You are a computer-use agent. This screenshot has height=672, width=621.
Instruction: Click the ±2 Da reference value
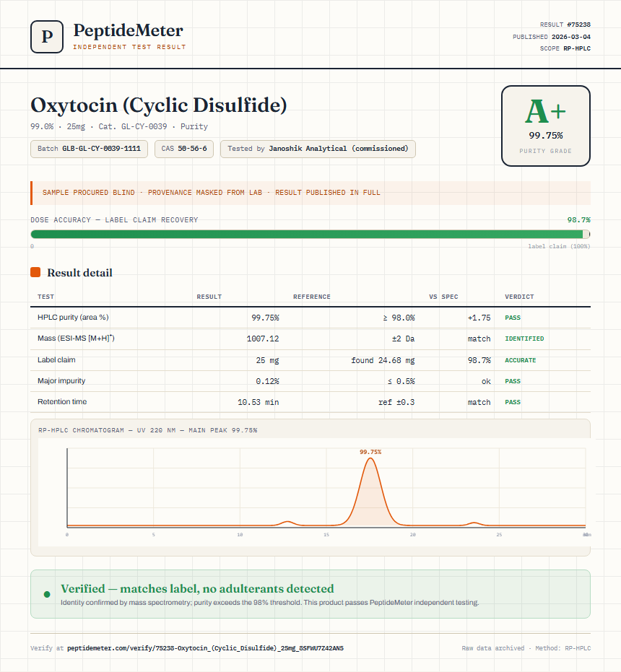403,339
